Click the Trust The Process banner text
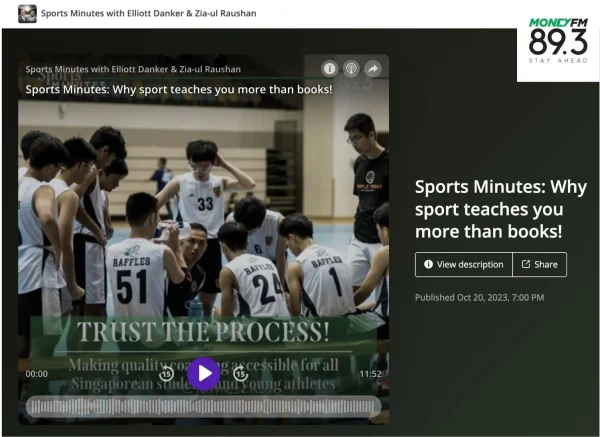The width and height of the screenshot is (600, 437). click(203, 334)
